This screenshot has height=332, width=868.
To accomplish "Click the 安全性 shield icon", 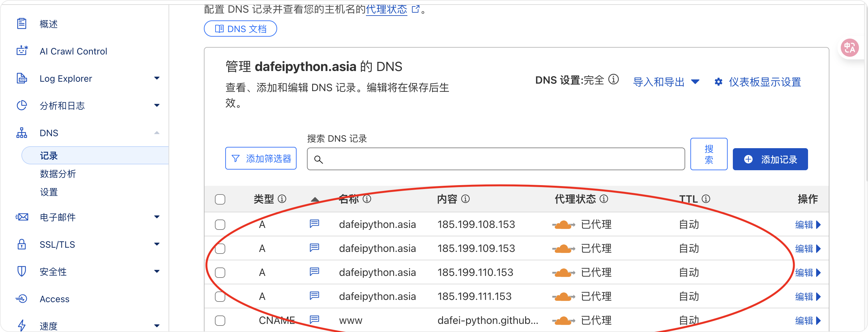I will pos(22,271).
